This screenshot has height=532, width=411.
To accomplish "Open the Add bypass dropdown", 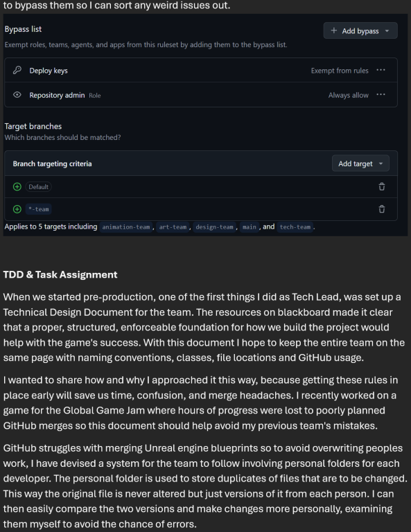I will 360,31.
